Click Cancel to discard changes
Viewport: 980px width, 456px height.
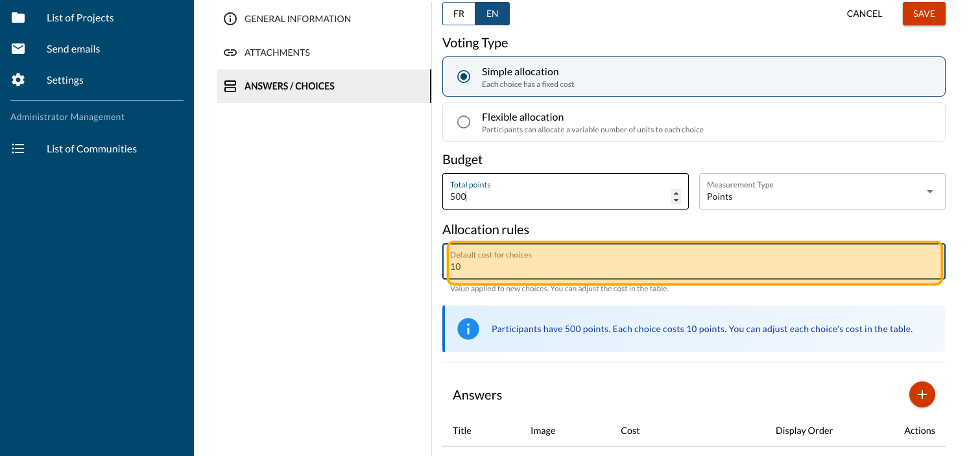(x=864, y=14)
